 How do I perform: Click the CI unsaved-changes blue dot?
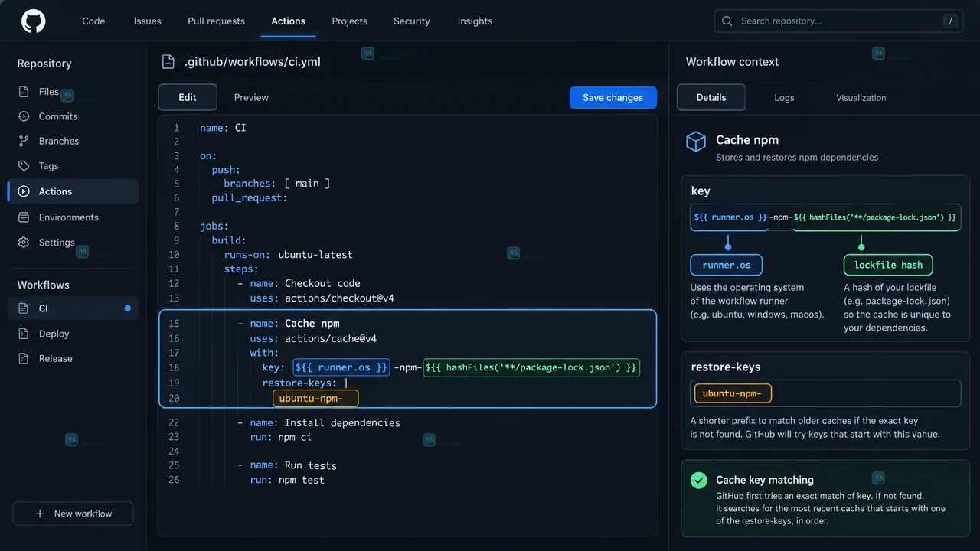pyautogui.click(x=128, y=308)
